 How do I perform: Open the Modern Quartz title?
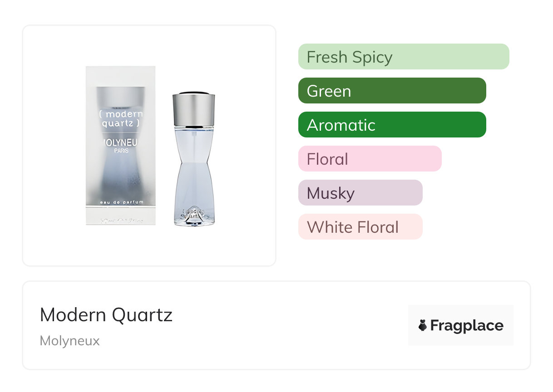[106, 315]
